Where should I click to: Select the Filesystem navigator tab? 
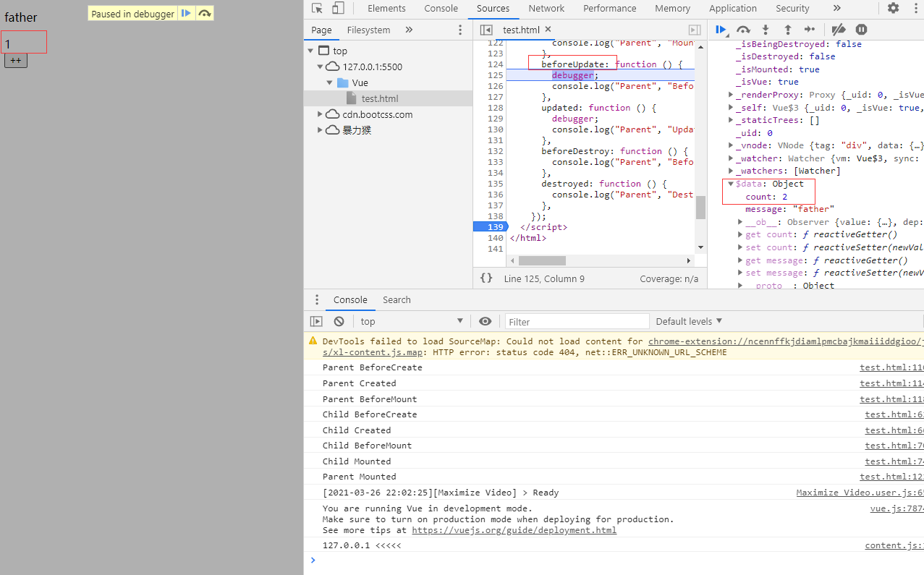(368, 30)
